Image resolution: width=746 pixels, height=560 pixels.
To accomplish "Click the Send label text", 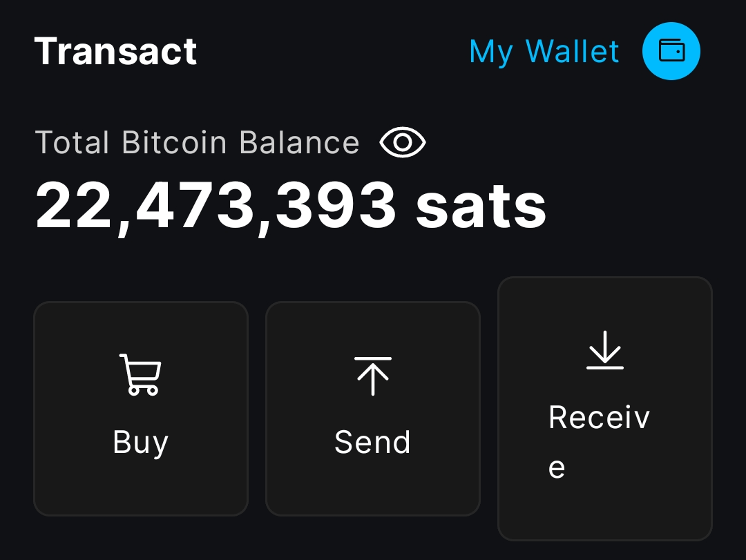I will [x=372, y=443].
